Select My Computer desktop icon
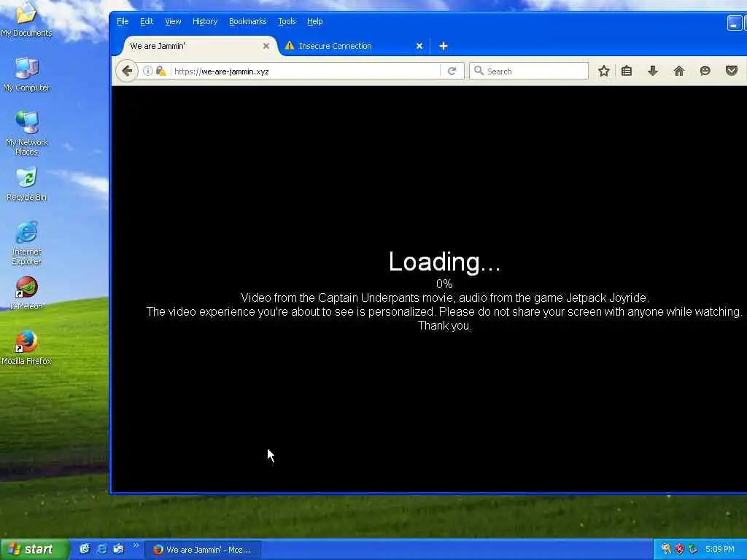This screenshot has height=560, width=747. [x=26, y=74]
